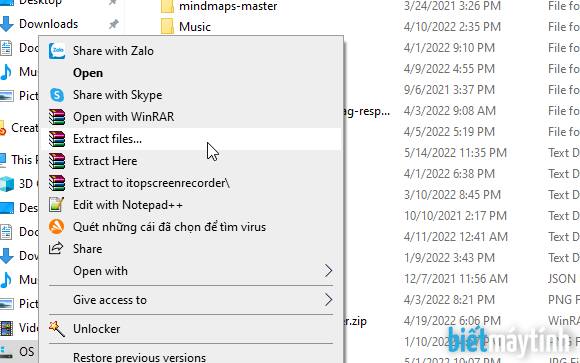
Task: Select the mindmaps-master folder name
Action: tap(228, 6)
